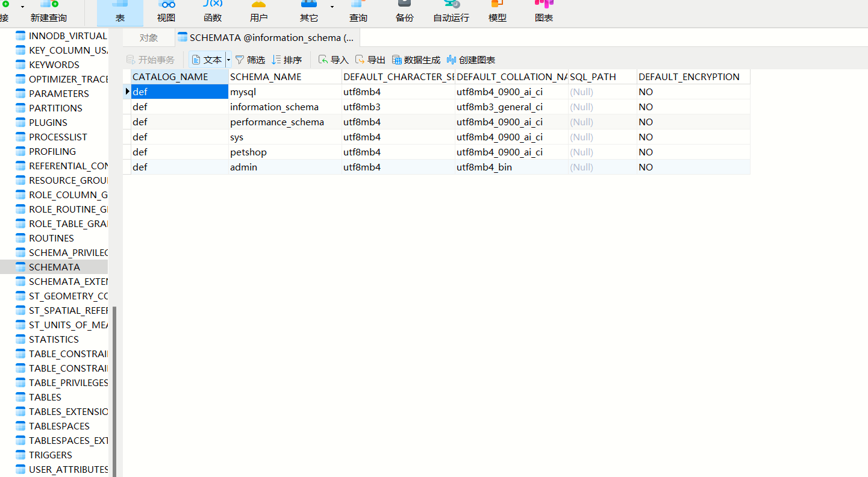This screenshot has height=477, width=868.
Task: Click the 排序 sort button
Action: [x=287, y=60]
